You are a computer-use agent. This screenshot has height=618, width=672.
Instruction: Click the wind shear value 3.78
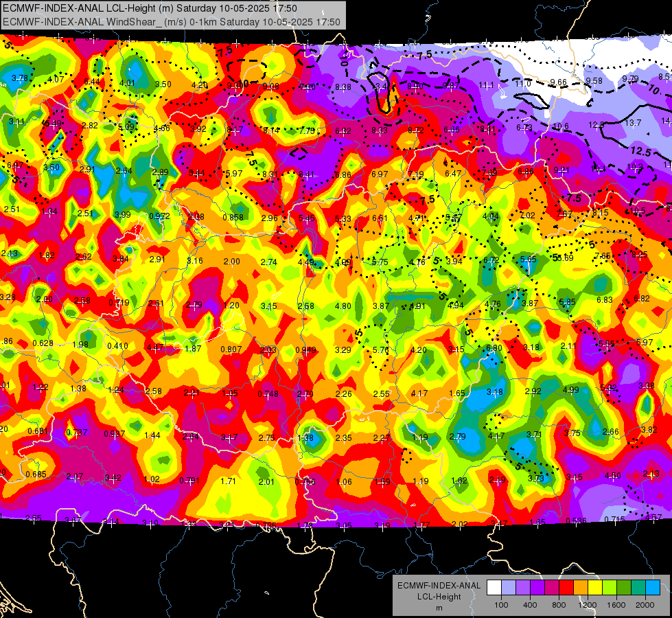coord(20,78)
